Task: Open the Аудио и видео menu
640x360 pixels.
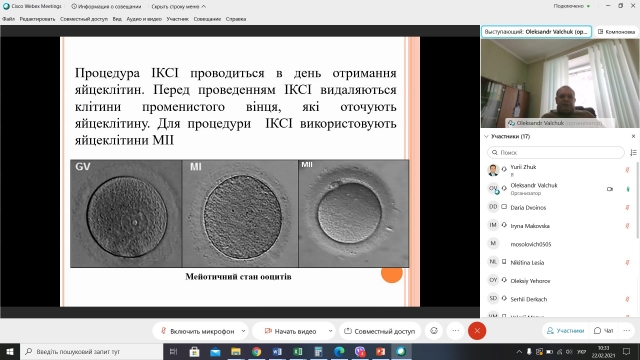Action: (x=144, y=19)
